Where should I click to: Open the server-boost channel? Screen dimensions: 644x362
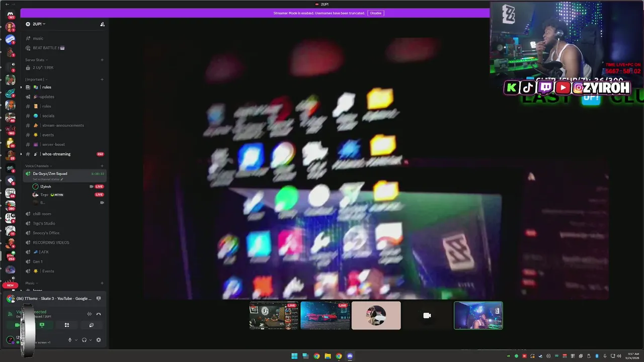pos(64,144)
